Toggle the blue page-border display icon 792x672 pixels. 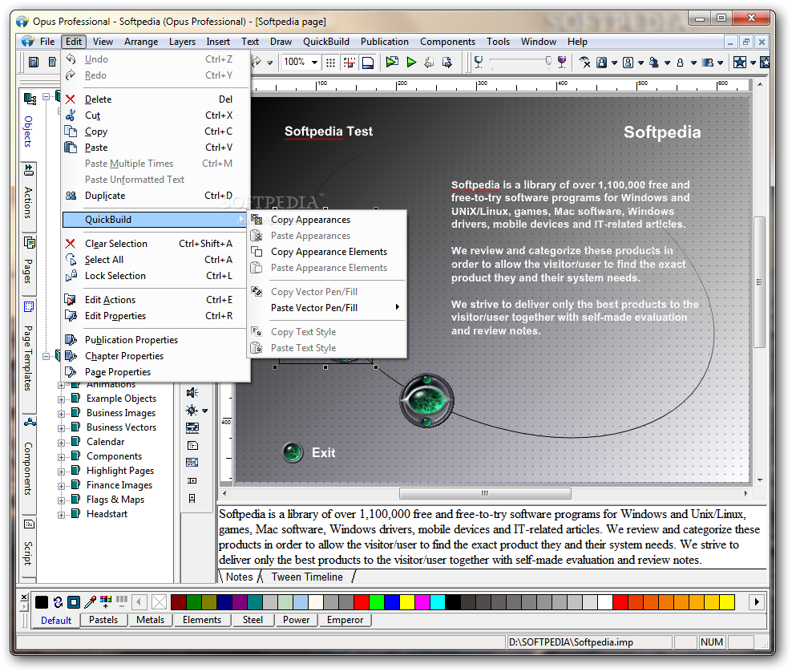click(368, 63)
